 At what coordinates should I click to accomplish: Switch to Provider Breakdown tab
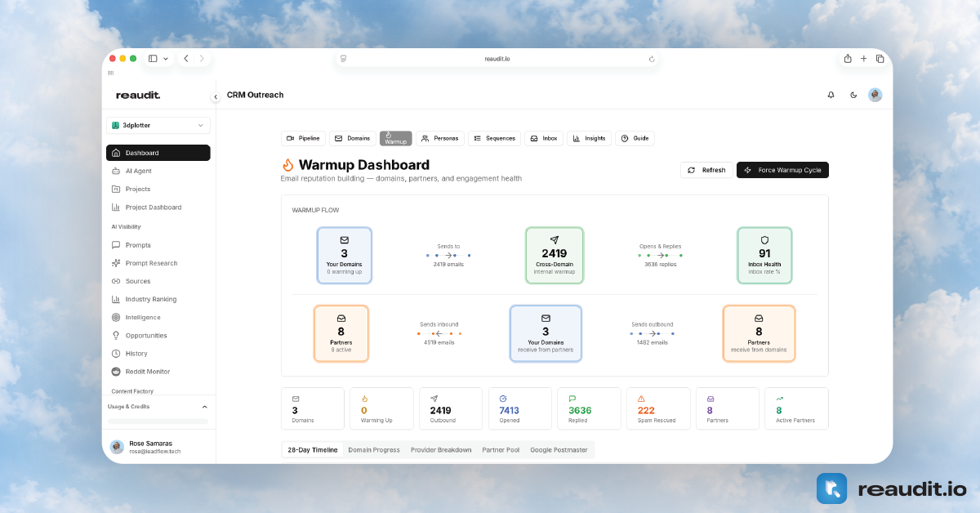coord(441,450)
